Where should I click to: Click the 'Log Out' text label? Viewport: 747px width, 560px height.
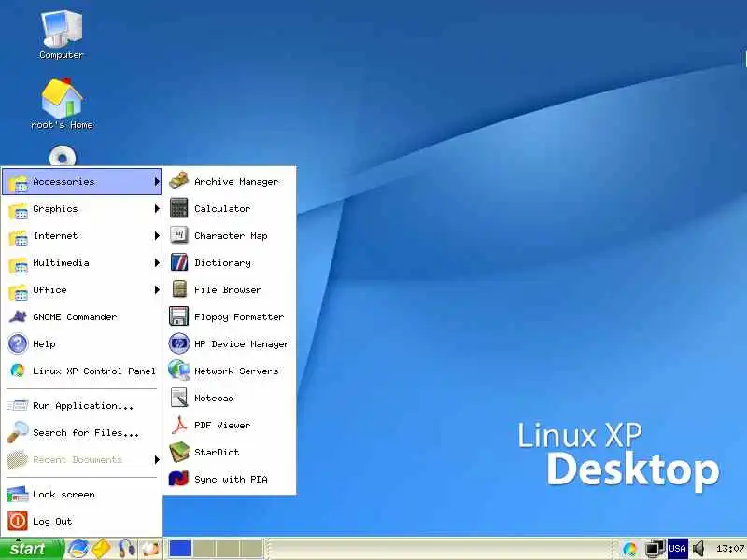tap(52, 522)
